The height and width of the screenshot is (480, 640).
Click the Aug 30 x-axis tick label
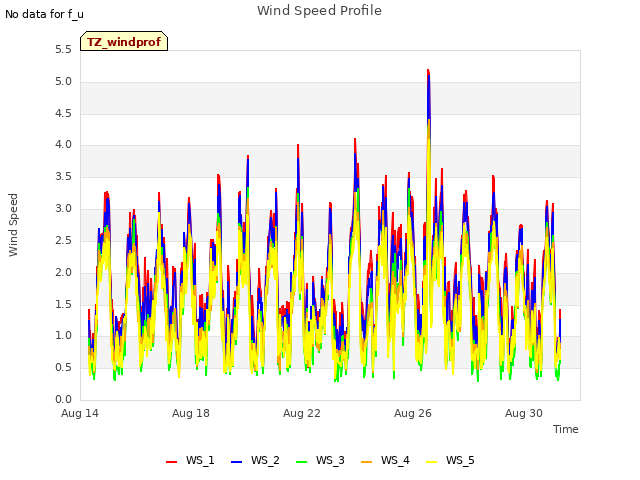point(524,413)
